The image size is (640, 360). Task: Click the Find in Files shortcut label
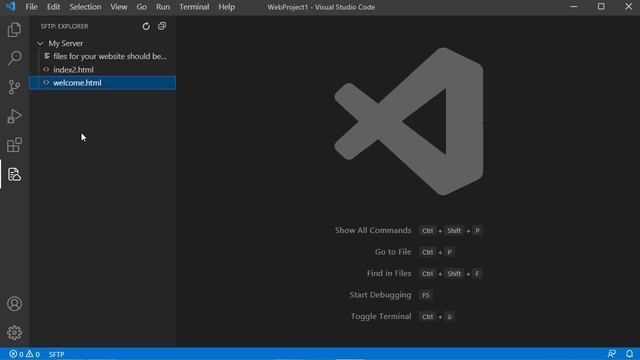(389, 273)
